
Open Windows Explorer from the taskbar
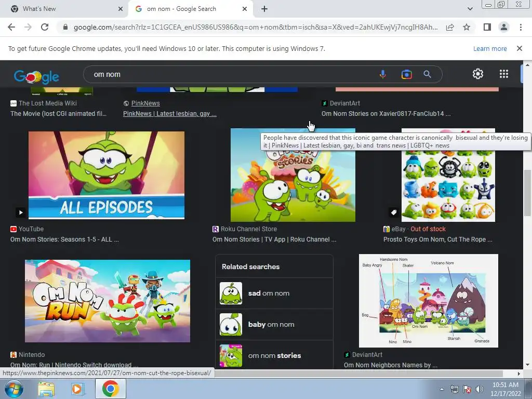(46, 390)
